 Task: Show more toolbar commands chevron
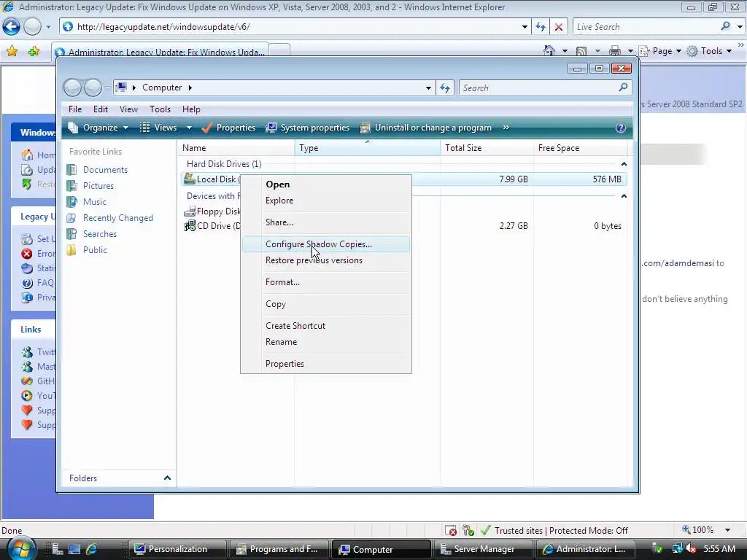point(506,127)
